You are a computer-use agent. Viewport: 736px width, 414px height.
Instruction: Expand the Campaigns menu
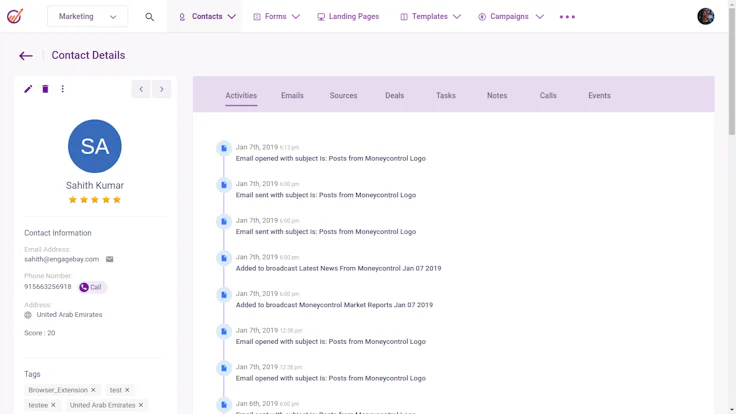pos(511,16)
